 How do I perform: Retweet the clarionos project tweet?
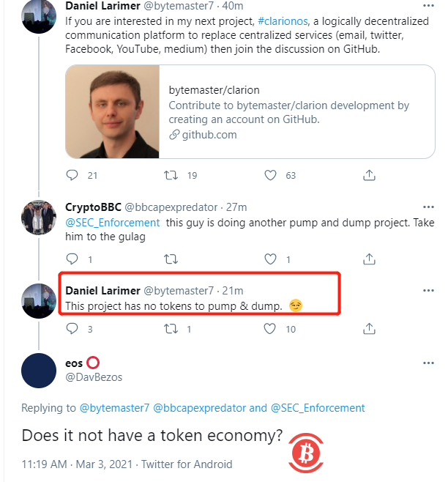click(x=171, y=175)
